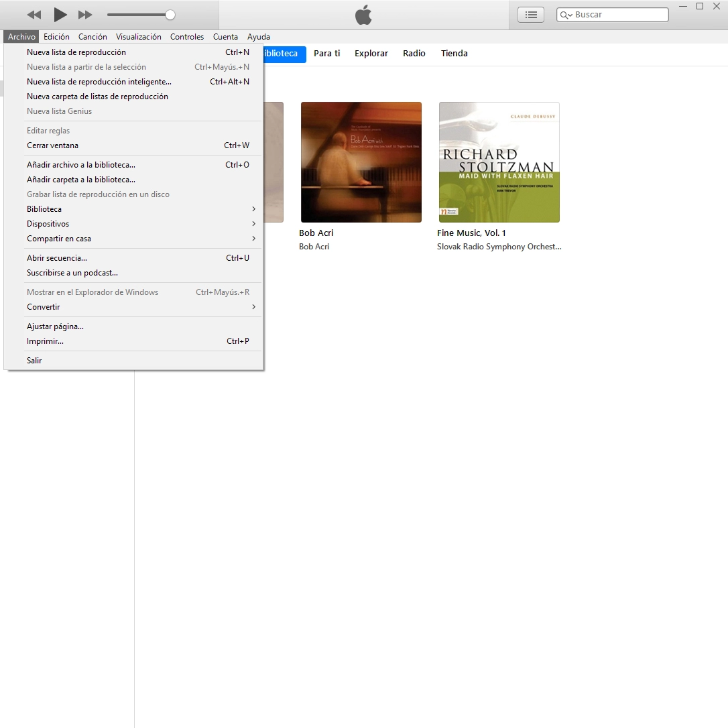
Task: Choose Añadir archivo a la biblioteca
Action: click(x=80, y=164)
